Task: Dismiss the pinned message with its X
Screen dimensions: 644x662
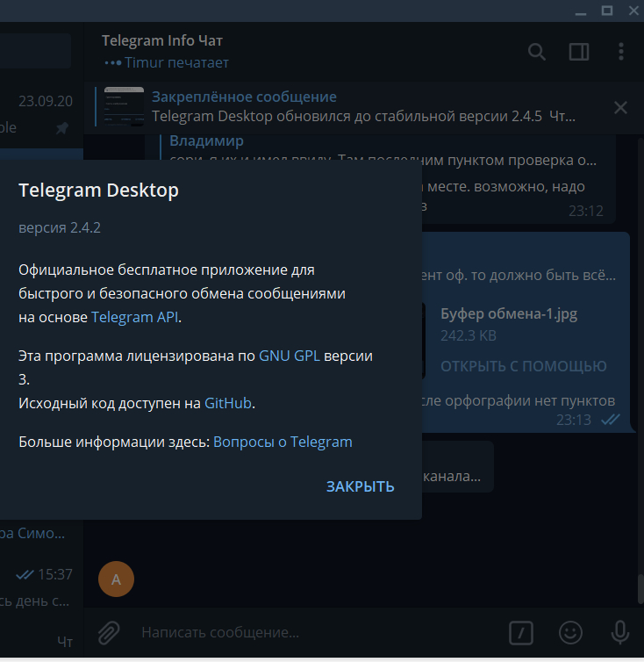Action: point(620,108)
